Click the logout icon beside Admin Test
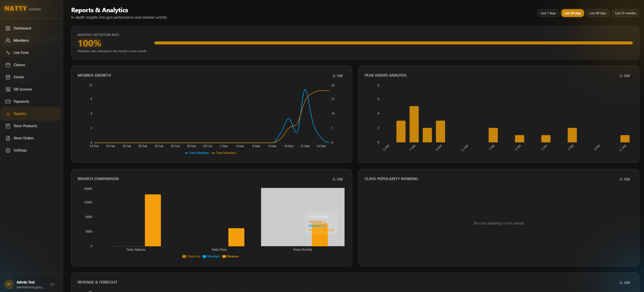Screen dimensions: 644x292 point(53,285)
